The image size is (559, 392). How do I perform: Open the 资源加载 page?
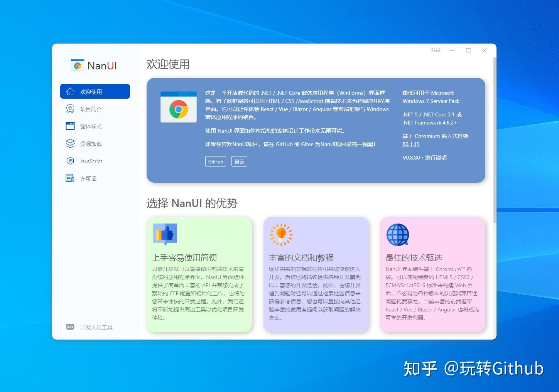click(90, 143)
